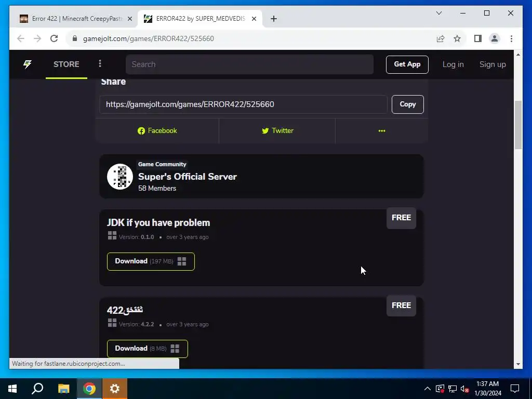Open File Explorer from the taskbar
Screen dimensions: 532x399
tap(63, 389)
